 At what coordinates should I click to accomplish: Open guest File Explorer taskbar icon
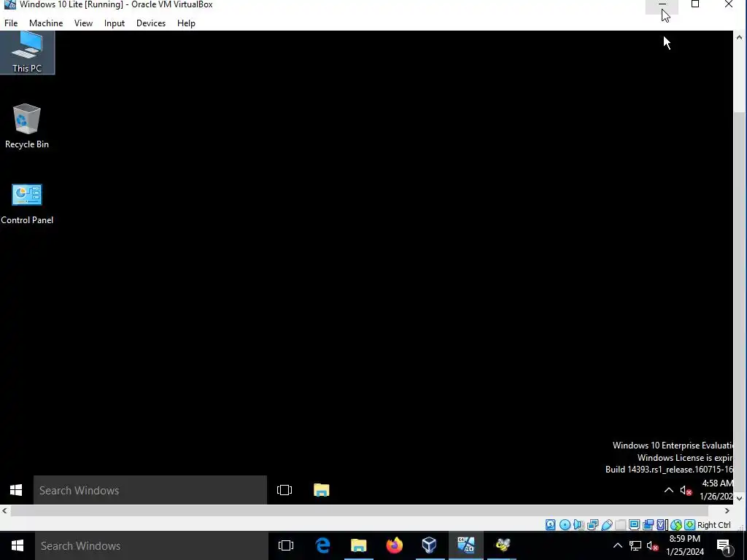pyautogui.click(x=322, y=490)
